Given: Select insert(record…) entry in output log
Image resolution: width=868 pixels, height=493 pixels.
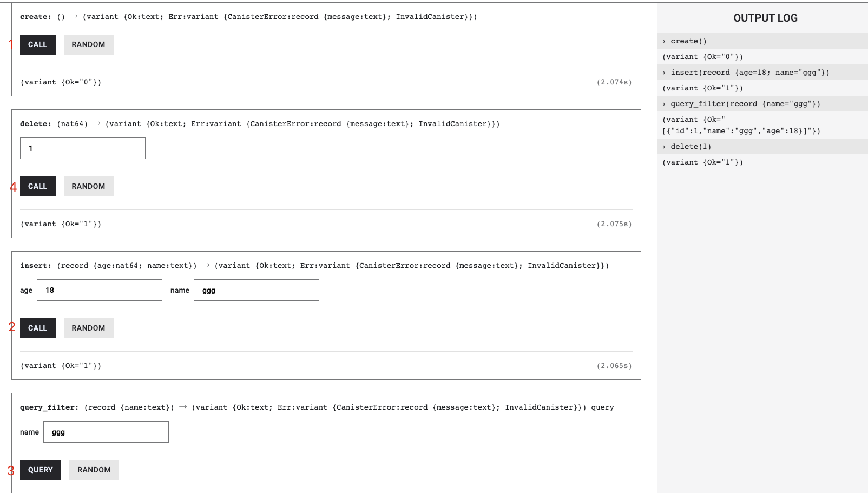Looking at the screenshot, I should pyautogui.click(x=749, y=73).
